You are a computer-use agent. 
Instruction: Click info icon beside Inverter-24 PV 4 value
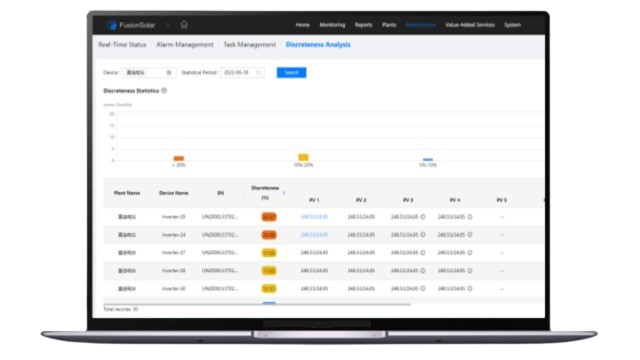pos(470,235)
